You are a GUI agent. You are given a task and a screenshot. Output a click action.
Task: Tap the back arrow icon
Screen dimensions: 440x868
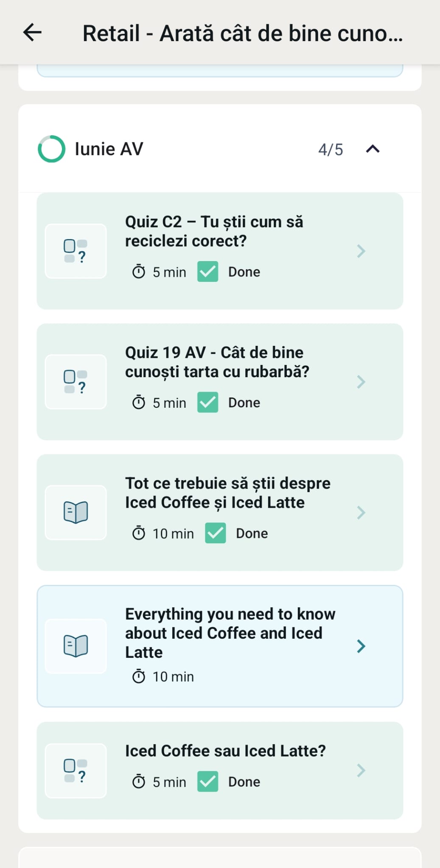click(32, 33)
